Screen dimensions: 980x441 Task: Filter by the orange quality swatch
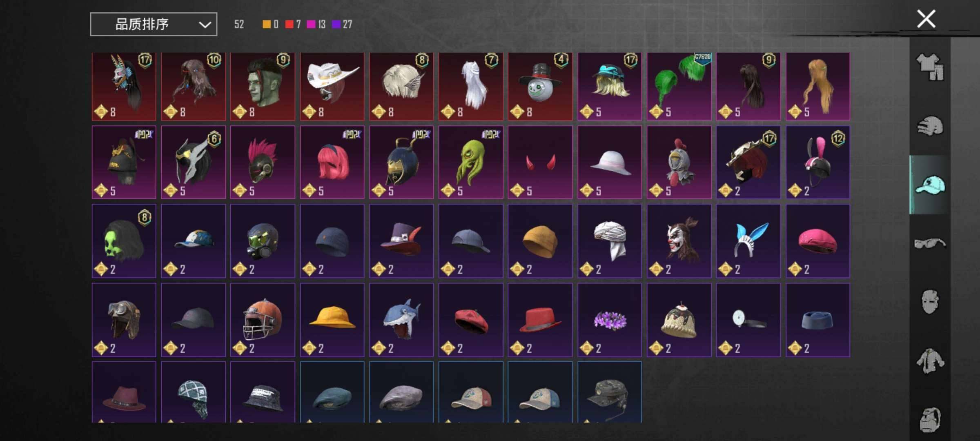270,24
